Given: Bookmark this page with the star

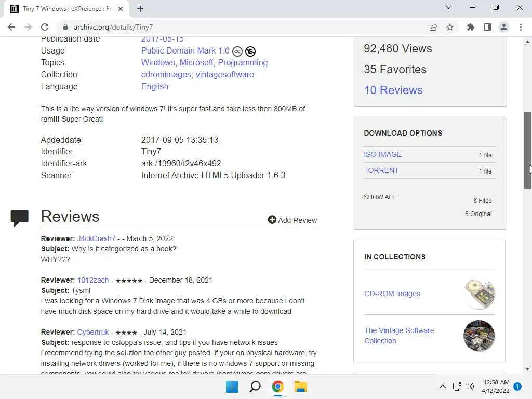Looking at the screenshot, I should 450,27.
